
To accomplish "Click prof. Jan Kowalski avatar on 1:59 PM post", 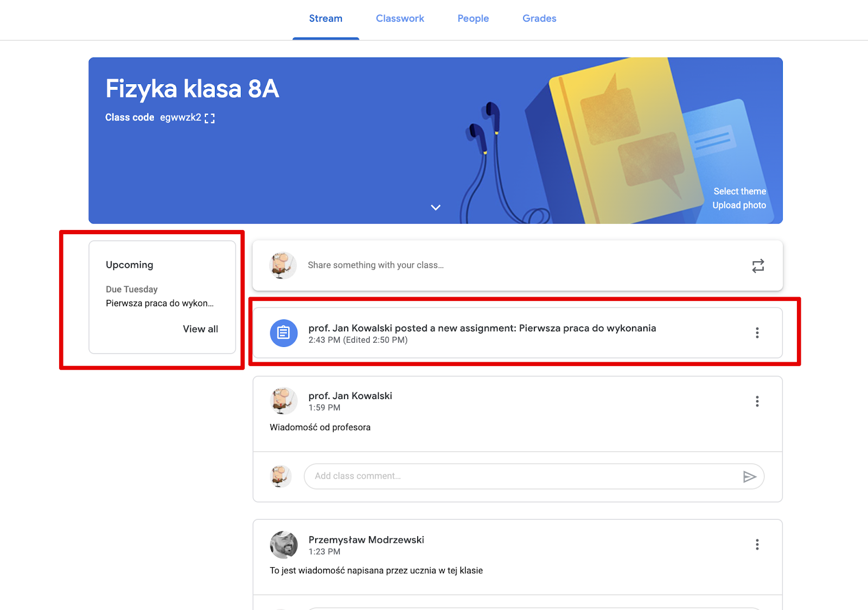I will [284, 401].
